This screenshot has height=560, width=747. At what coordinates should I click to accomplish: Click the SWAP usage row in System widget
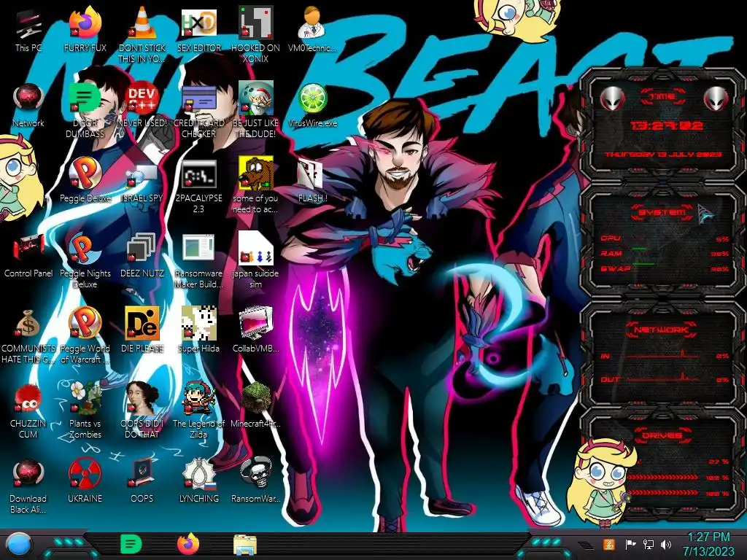click(x=665, y=269)
